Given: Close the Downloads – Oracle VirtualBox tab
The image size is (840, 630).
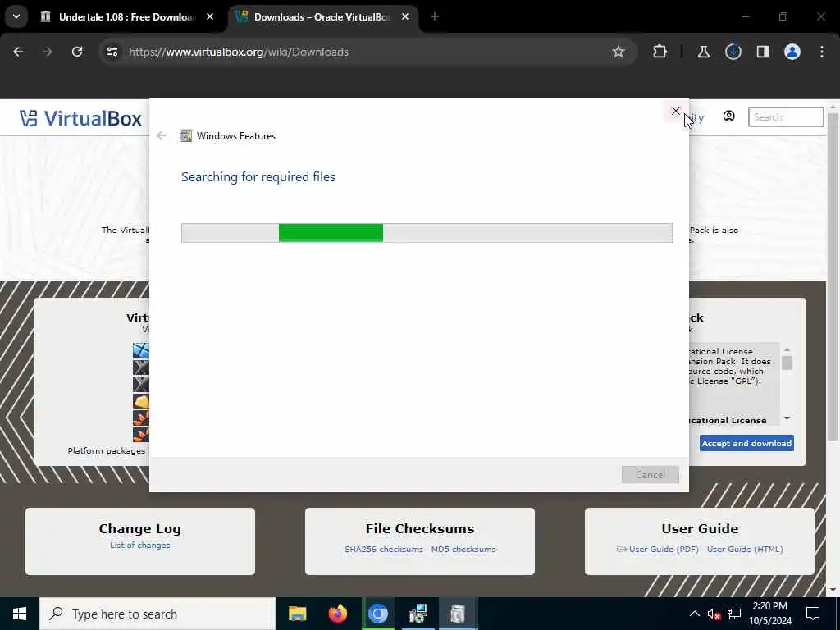Looking at the screenshot, I should pos(405,16).
